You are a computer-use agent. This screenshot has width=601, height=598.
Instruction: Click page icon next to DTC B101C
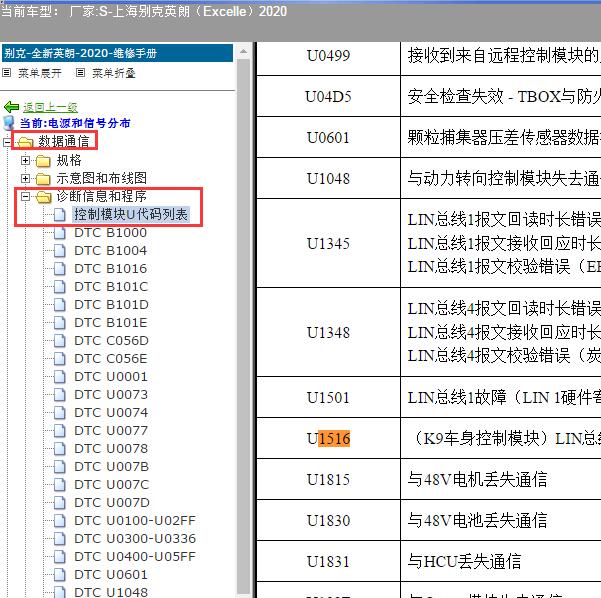point(59,287)
